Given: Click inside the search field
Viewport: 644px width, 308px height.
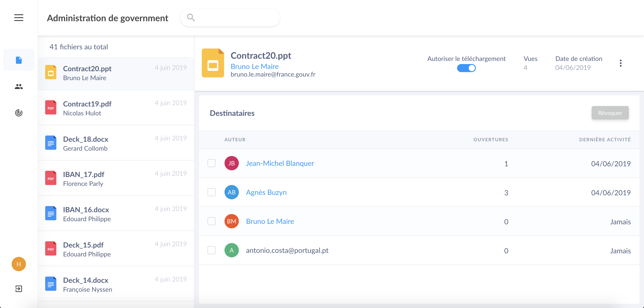Looking at the screenshot, I should (235, 17).
